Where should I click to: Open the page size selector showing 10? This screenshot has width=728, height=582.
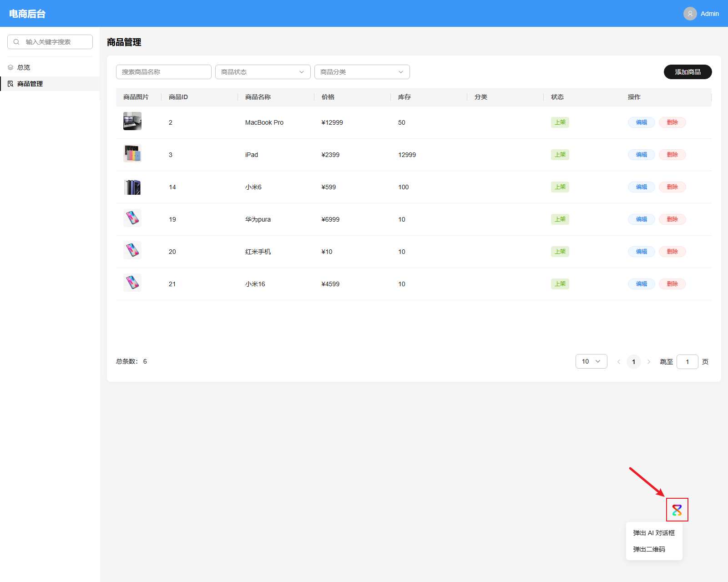coord(591,361)
